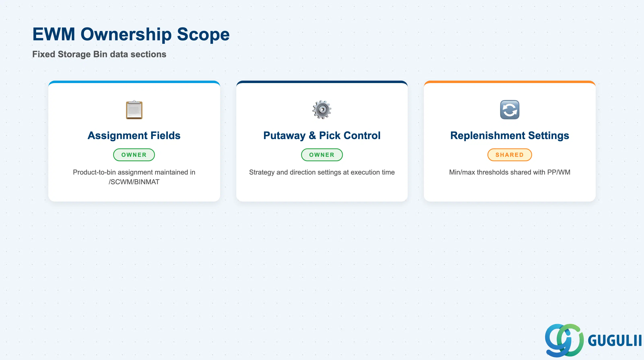Click the /SCWM/BINMAT assignment description text
This screenshot has width=644, height=360.
134,177
